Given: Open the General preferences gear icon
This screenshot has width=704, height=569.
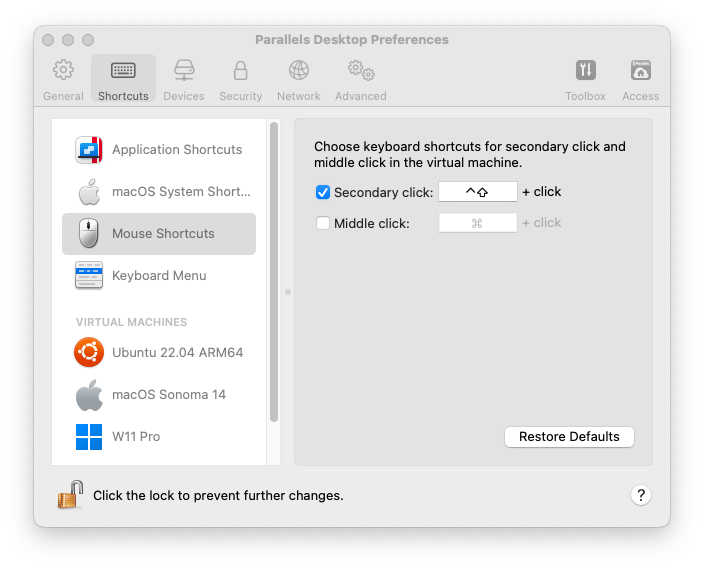Looking at the screenshot, I should pyautogui.click(x=63, y=71).
